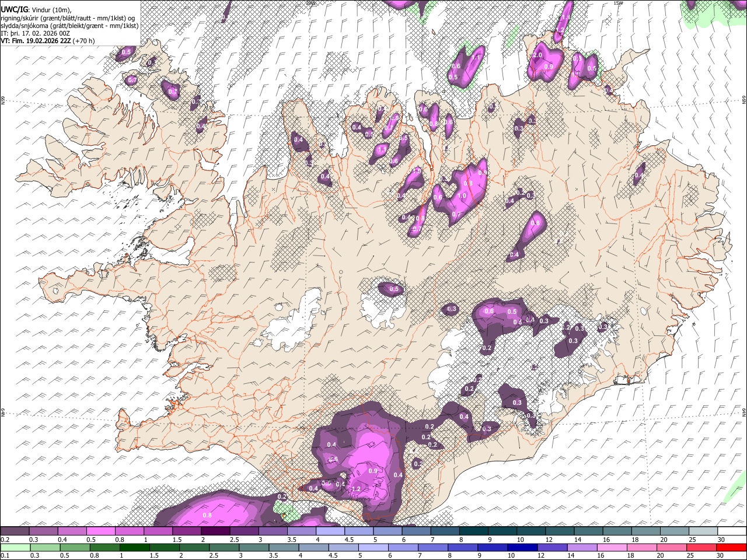Select the "IT: þri. 17. 02. 2026 00Z" line
This screenshot has width=747, height=560.
pyautogui.click(x=34, y=33)
